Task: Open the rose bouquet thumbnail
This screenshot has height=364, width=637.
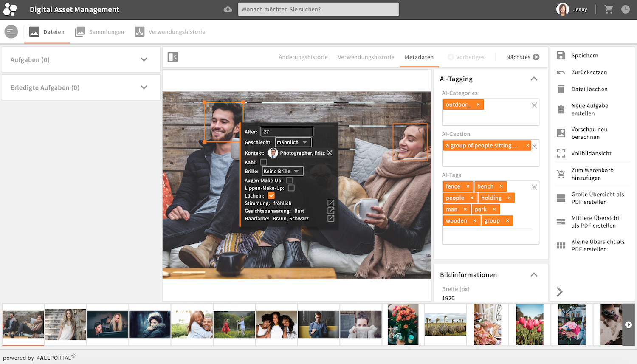Action: click(x=403, y=324)
